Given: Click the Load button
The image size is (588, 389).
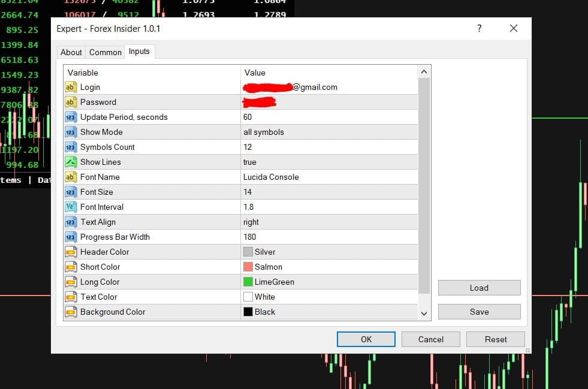Looking at the screenshot, I should [479, 288].
